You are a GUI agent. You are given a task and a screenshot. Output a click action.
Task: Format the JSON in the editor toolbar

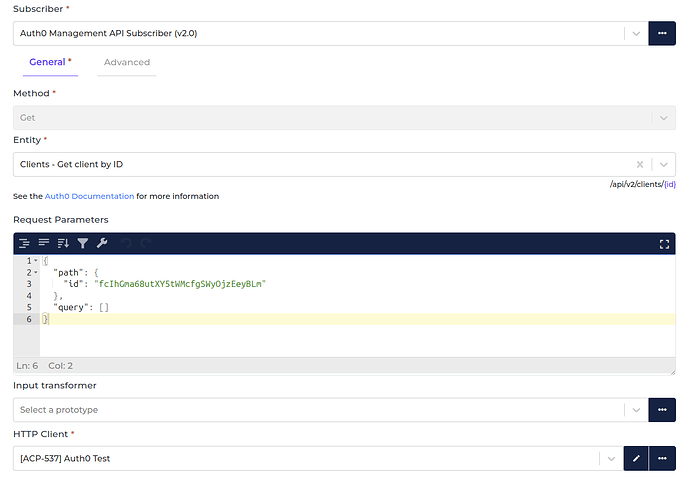(24, 243)
